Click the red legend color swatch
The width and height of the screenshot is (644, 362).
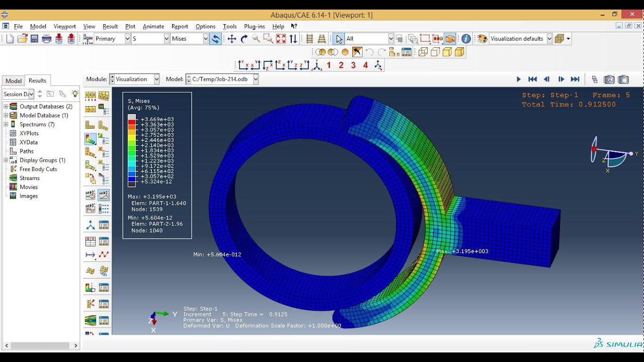[x=132, y=122]
